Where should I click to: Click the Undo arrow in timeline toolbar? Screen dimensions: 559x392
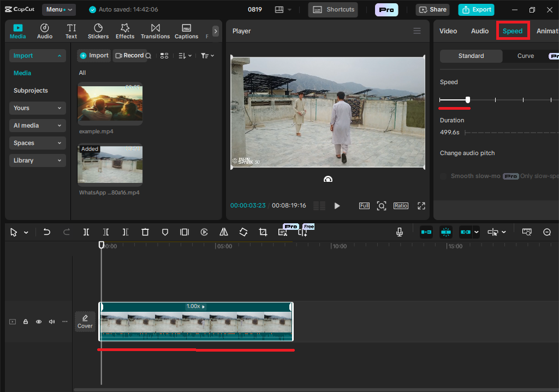click(x=47, y=232)
